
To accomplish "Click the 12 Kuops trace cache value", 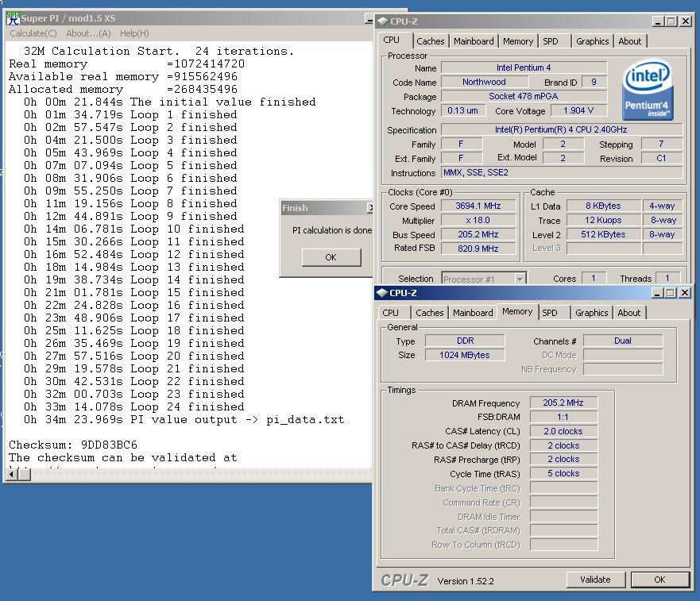I will point(604,221).
